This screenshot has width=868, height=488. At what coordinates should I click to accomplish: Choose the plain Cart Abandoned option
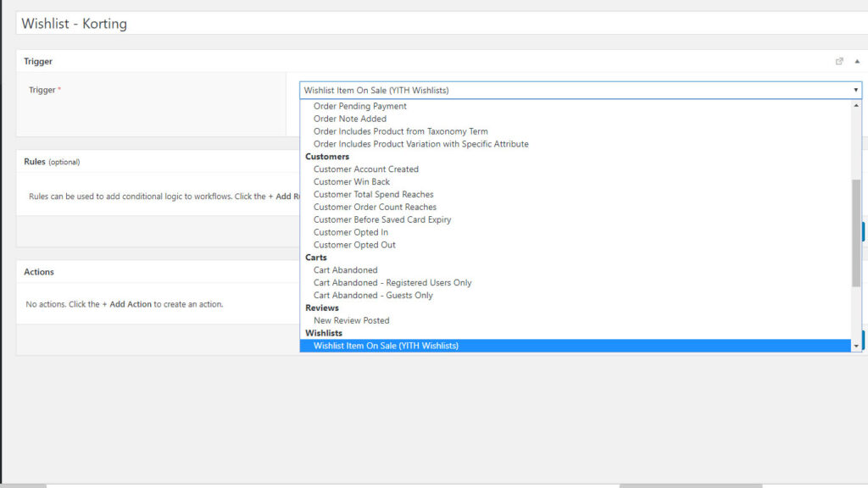click(346, 270)
